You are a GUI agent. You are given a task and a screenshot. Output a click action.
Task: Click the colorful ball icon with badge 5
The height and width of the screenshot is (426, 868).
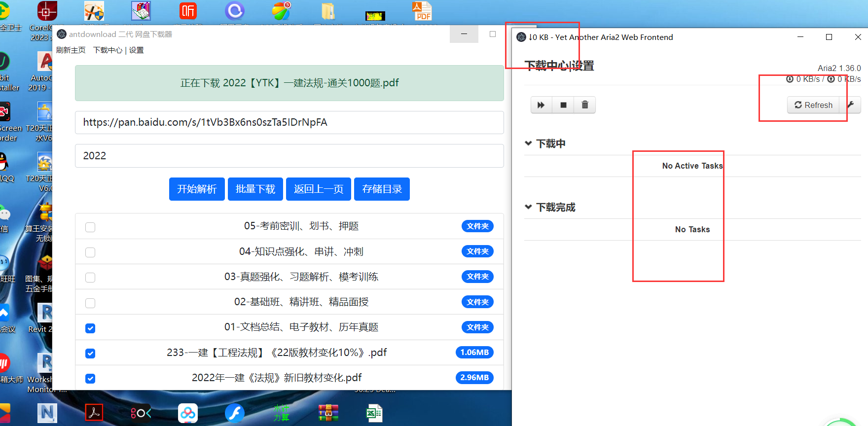point(282,11)
